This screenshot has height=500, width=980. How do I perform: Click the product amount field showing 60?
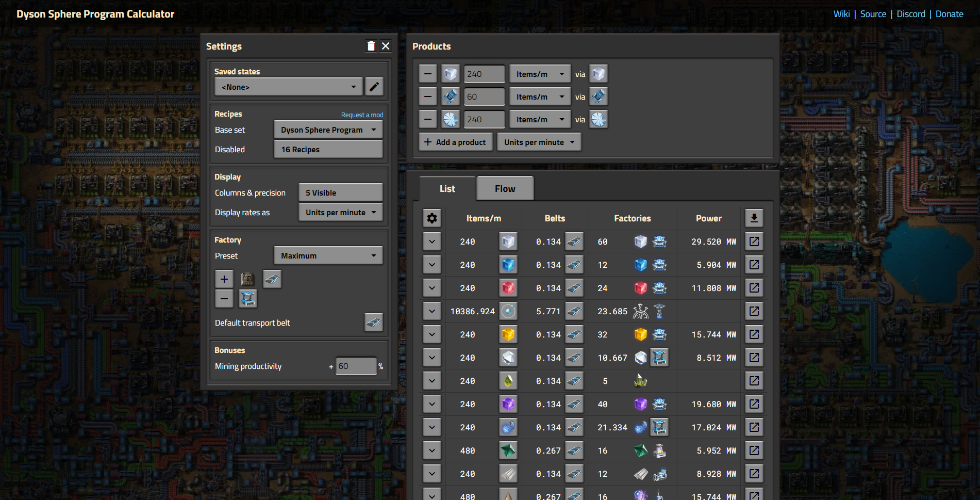[x=485, y=96]
